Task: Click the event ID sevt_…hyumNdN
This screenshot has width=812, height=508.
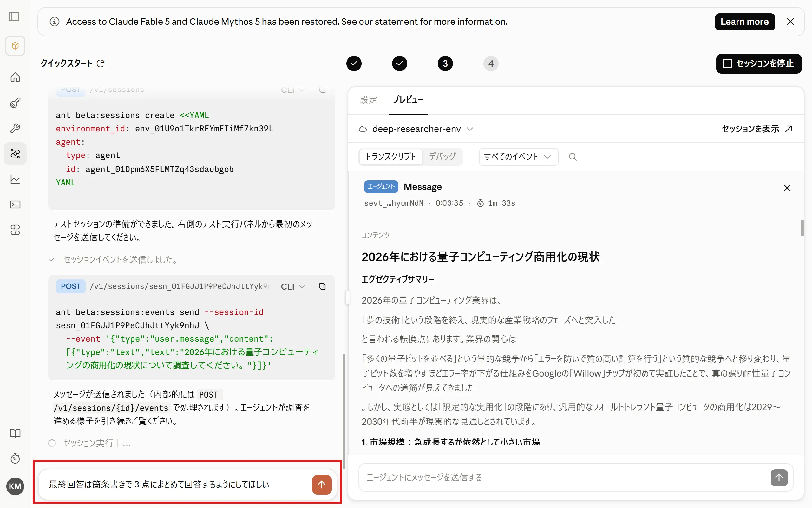Action: [394, 203]
